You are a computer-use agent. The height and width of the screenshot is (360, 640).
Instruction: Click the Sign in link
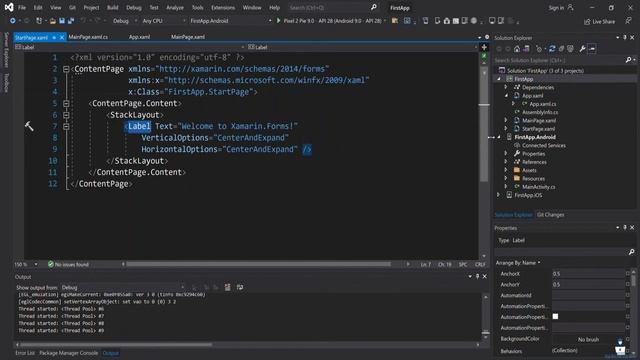point(556,7)
